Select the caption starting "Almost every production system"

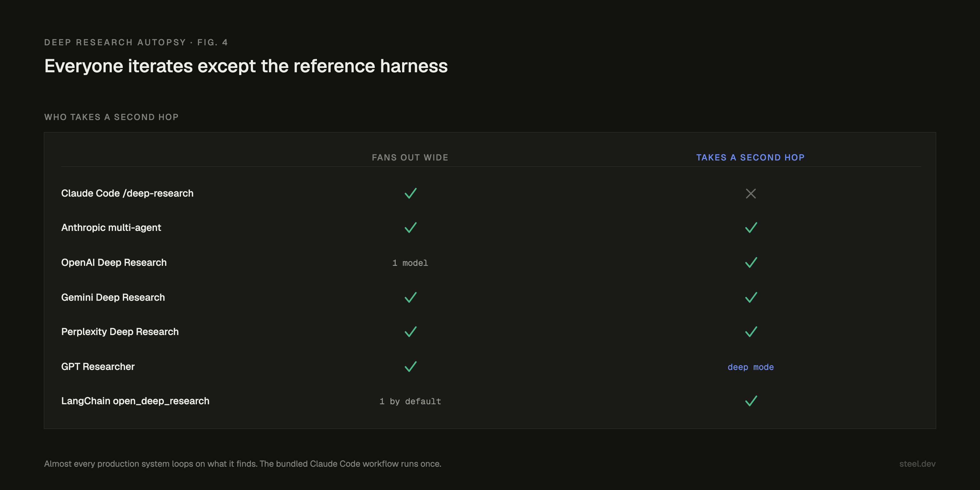243,464
